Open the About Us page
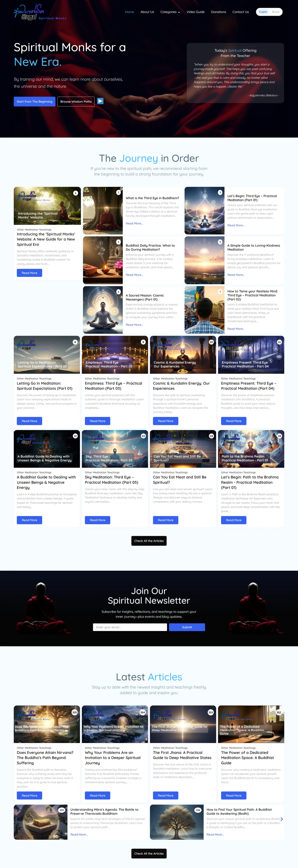Viewport: 298px width, 868px height. [x=147, y=12]
